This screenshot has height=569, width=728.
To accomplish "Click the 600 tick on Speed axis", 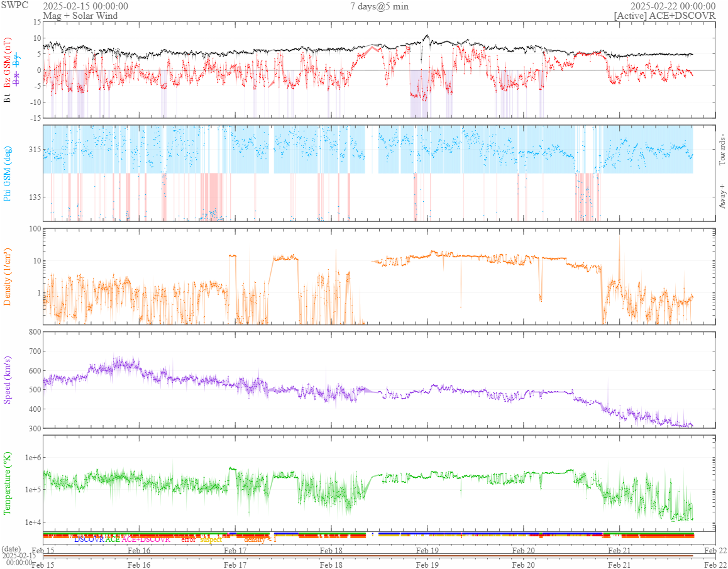I will point(34,371).
